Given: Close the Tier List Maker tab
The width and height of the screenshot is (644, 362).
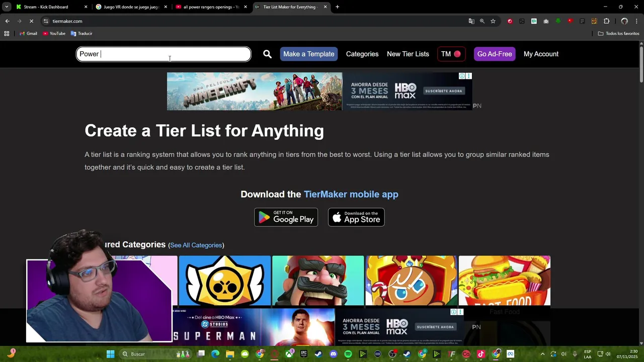Looking at the screenshot, I should pos(325,7).
